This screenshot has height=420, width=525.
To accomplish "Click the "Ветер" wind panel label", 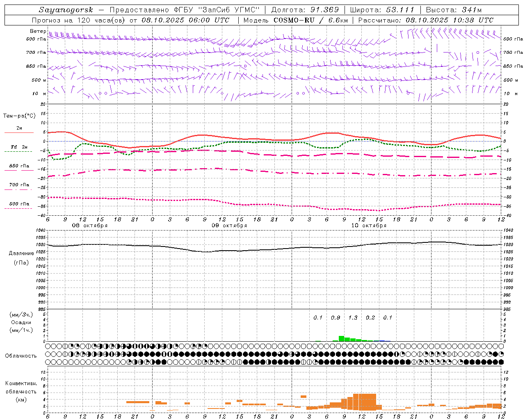I will coord(38,31).
